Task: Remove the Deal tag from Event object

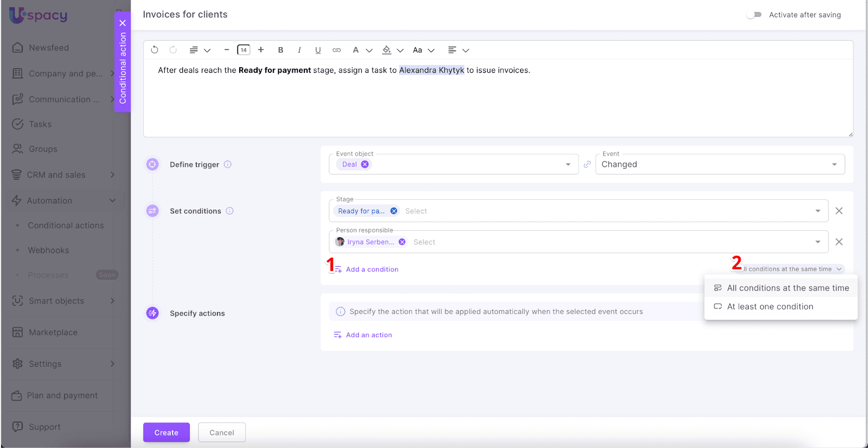Action: tap(365, 165)
